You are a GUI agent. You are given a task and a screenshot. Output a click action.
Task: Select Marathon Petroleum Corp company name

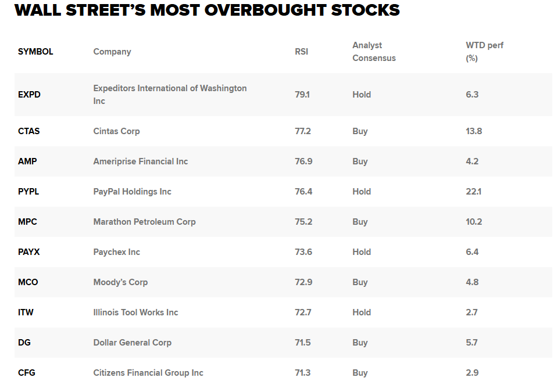[x=144, y=222]
